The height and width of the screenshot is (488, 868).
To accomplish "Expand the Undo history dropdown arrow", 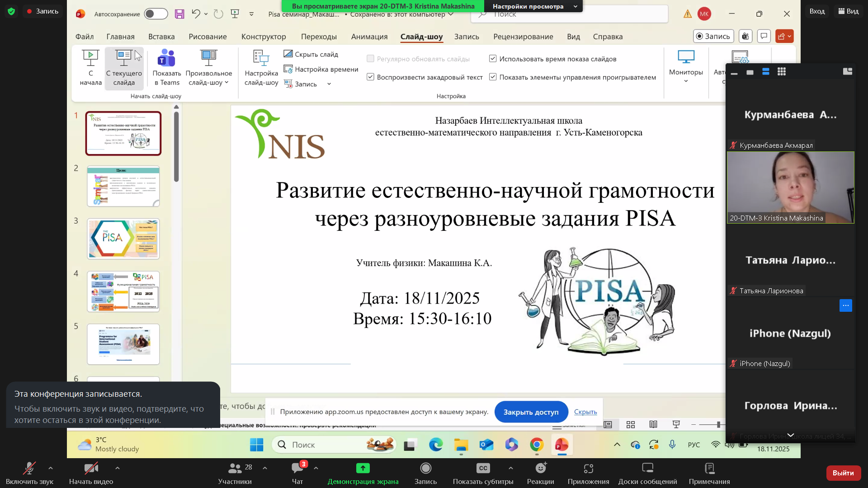I will [206, 14].
